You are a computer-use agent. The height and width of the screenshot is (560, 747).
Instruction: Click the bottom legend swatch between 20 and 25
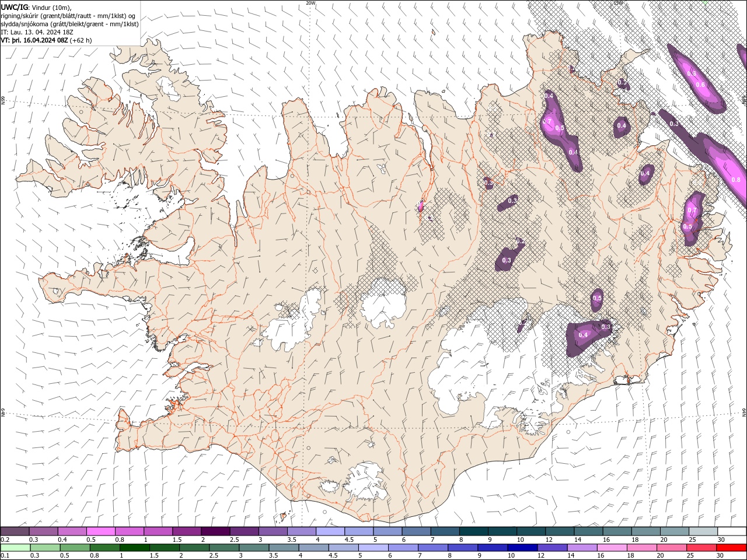coord(671,548)
